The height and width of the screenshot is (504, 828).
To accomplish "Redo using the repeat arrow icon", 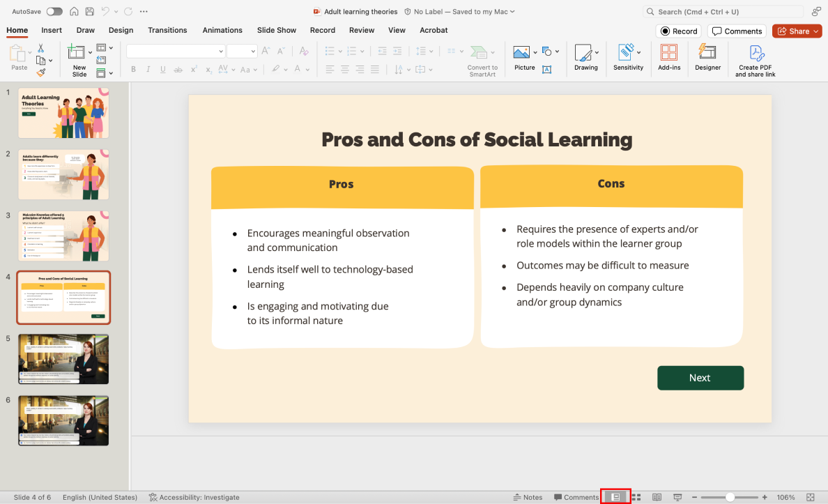I will [x=128, y=11].
